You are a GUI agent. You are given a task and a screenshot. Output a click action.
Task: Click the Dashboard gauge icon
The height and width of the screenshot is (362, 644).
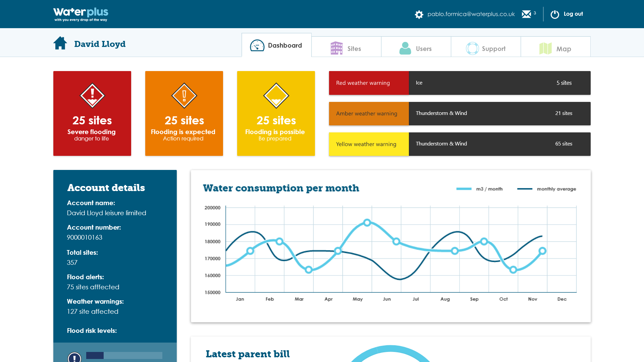257,46
